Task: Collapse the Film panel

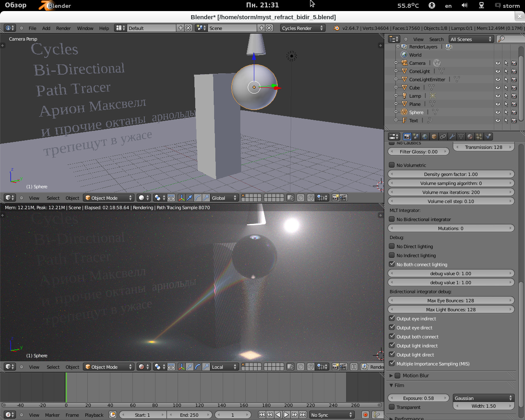Action: tap(391, 385)
